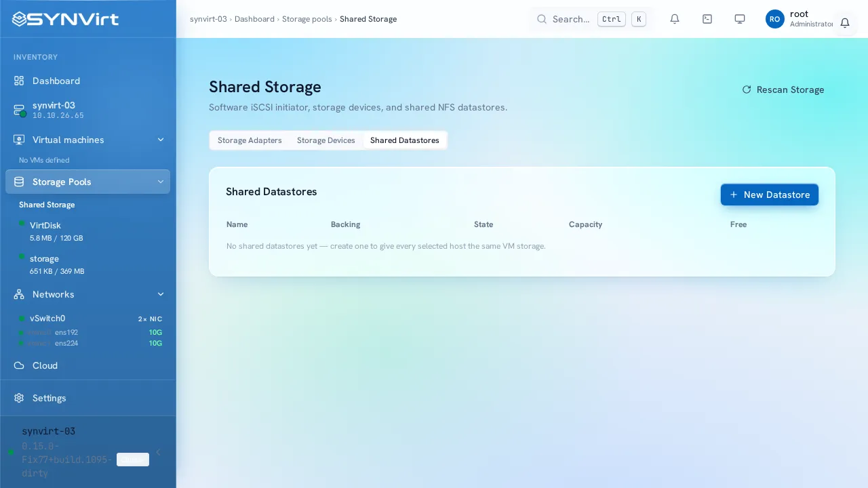The height and width of the screenshot is (488, 868).
Task: Click the Name column header
Action: point(237,224)
